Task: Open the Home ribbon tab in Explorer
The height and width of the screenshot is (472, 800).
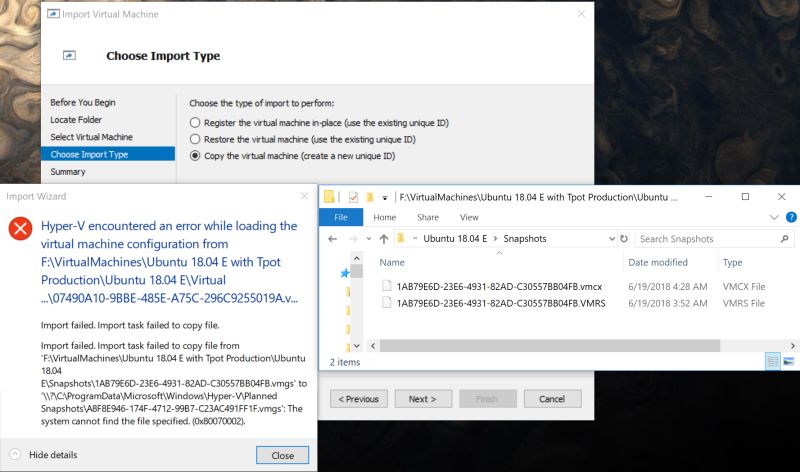Action: [385, 217]
